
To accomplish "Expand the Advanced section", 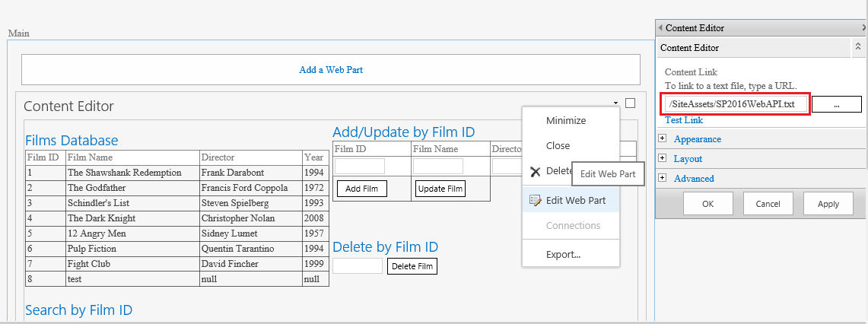I will pyautogui.click(x=663, y=179).
